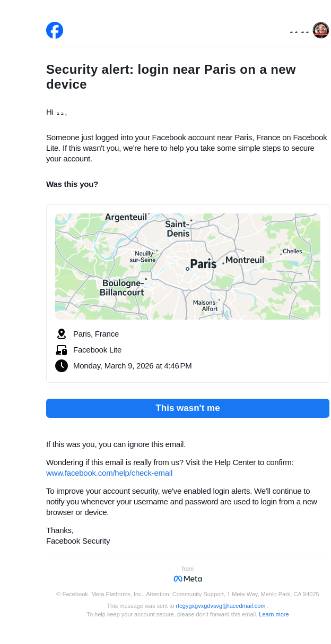Click the "Paris, France" location text
The height and width of the screenshot is (644, 331).
(96, 334)
